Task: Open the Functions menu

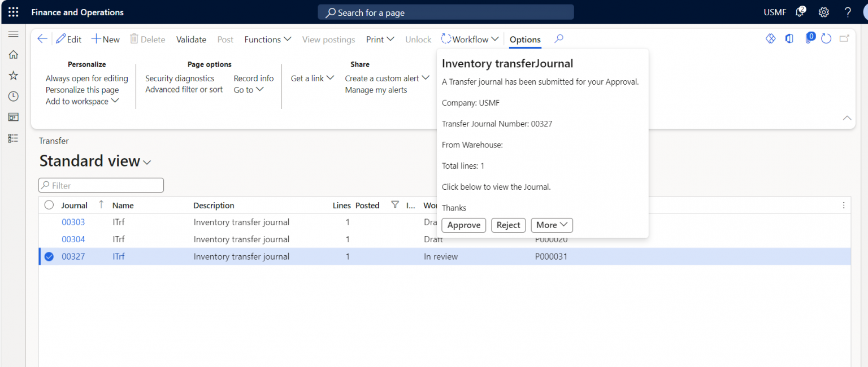Action: [267, 39]
